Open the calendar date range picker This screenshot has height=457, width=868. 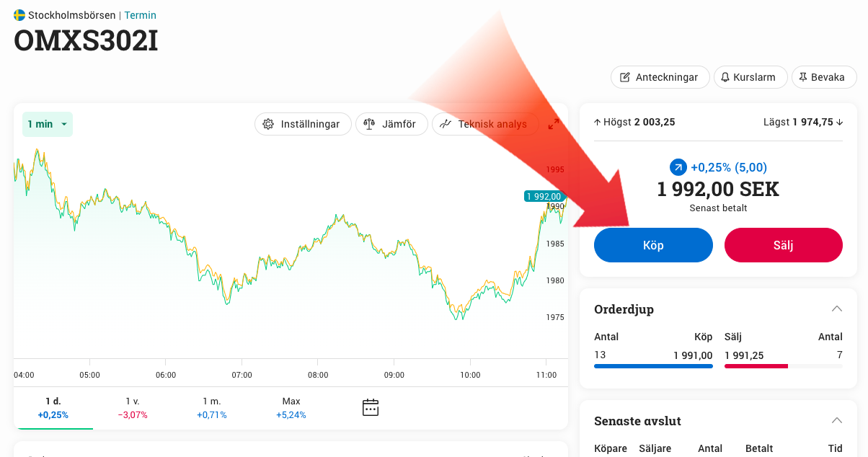[x=370, y=407]
